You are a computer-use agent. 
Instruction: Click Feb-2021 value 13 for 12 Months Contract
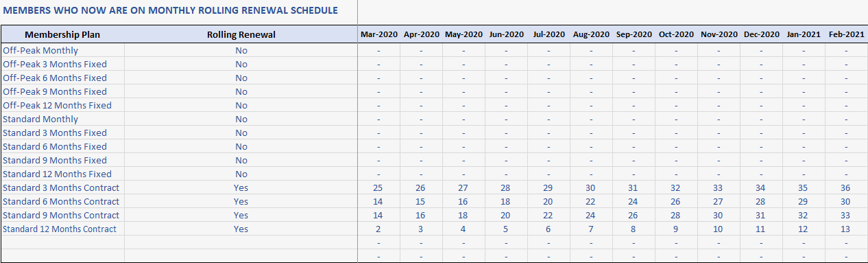click(845, 229)
